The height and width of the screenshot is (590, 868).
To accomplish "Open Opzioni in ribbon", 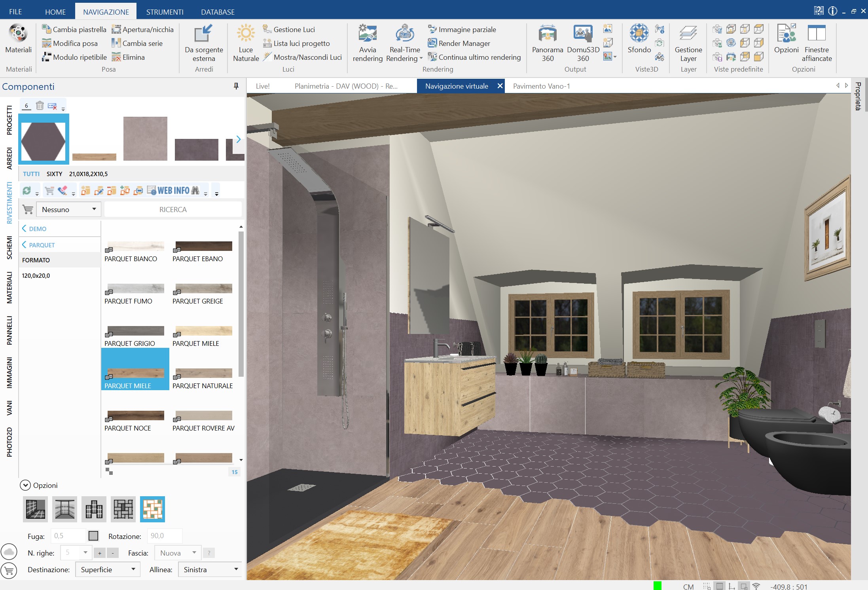I will (x=786, y=39).
